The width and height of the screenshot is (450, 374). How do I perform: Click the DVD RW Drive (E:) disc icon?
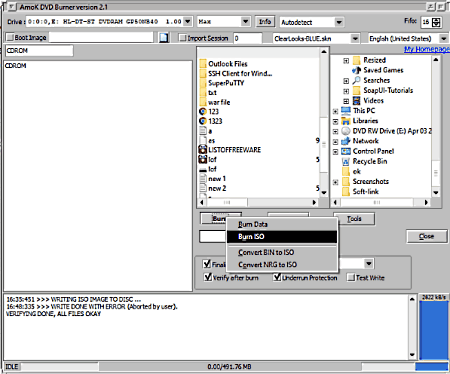[x=346, y=131]
